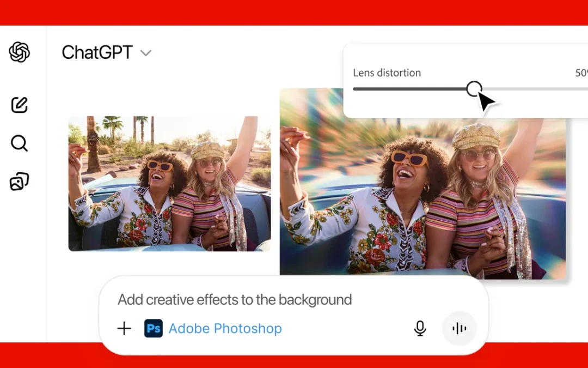Viewport: 588px width, 368px height.
Task: Tap the microphone icon for dictation
Action: [420, 328]
